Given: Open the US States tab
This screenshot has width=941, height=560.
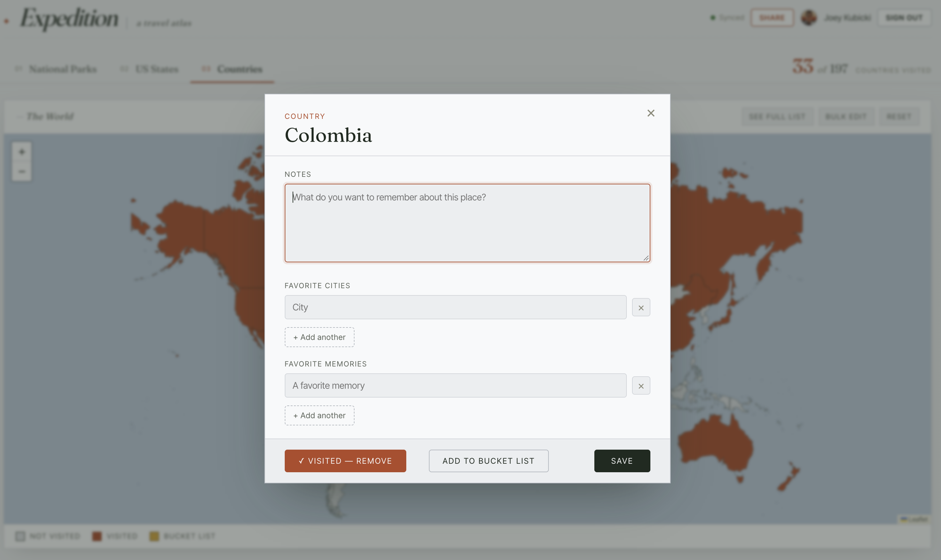Looking at the screenshot, I should tap(150, 69).
